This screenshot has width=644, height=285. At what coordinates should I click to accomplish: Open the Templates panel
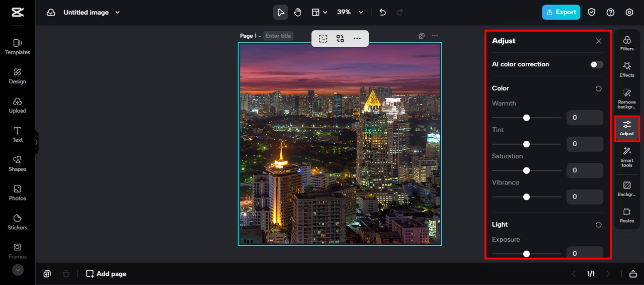[x=18, y=47]
